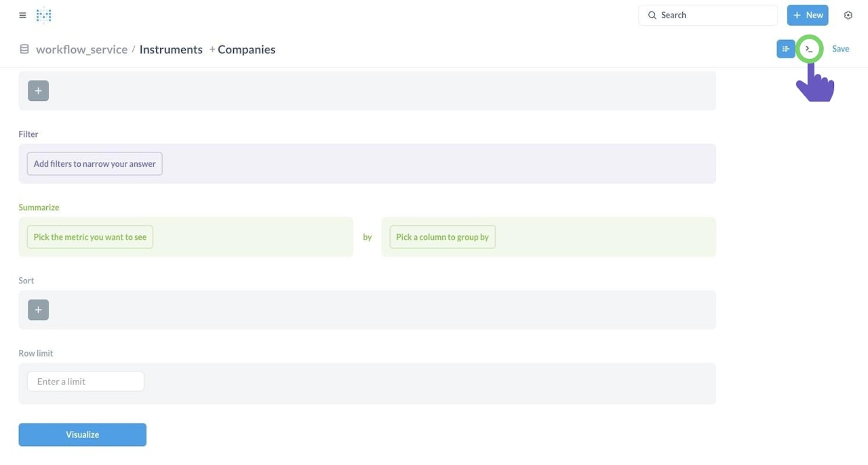Open the settings gear menu
The width and height of the screenshot is (868, 465).
pos(848,15)
